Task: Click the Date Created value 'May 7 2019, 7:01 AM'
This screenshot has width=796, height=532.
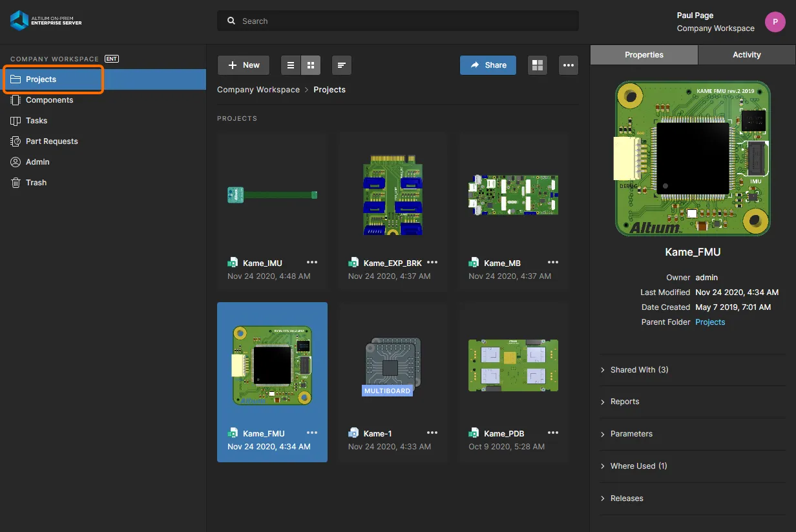Action: tap(733, 307)
